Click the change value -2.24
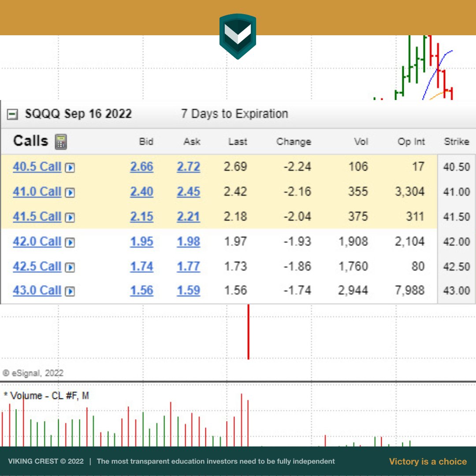 pos(297,167)
